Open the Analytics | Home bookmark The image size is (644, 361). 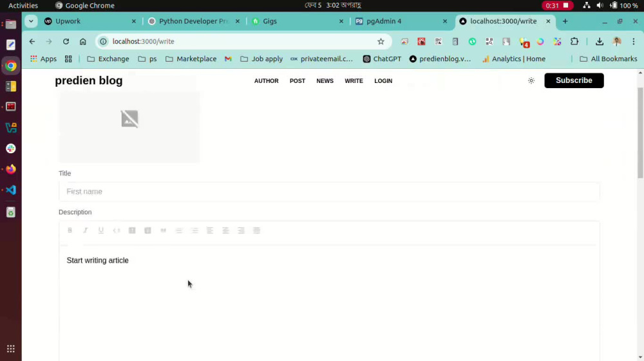point(514,59)
